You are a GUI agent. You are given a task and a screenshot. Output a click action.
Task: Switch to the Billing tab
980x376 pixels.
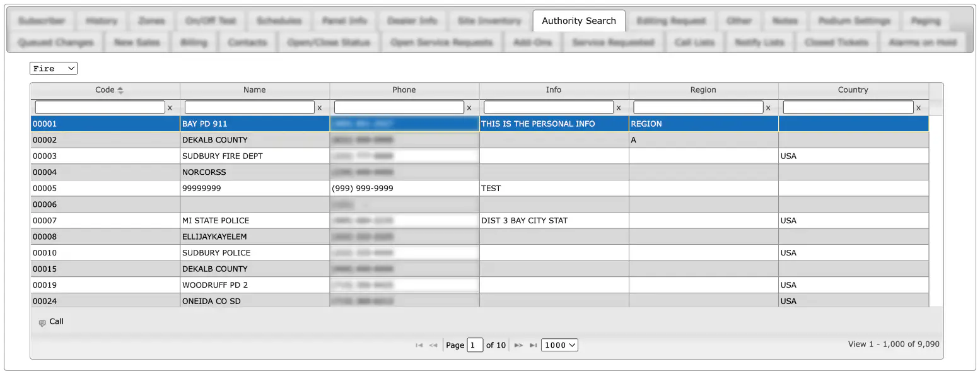pyautogui.click(x=193, y=43)
